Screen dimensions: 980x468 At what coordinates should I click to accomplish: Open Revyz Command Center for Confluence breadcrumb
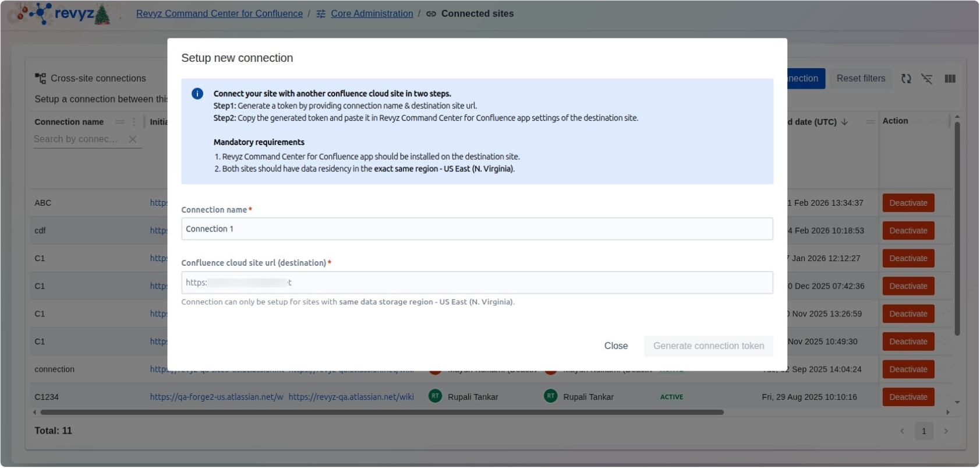coord(219,13)
